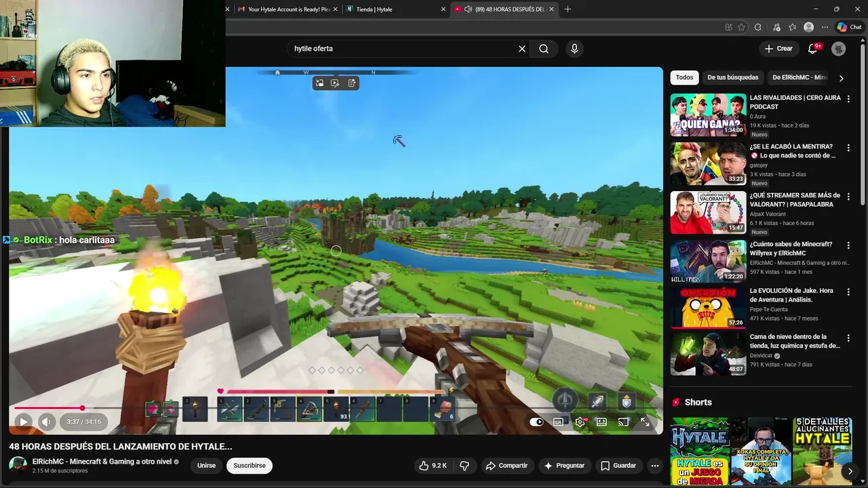868x488 pixels.
Task: Dislike the video with the thumbs-down icon
Action: coord(465,466)
